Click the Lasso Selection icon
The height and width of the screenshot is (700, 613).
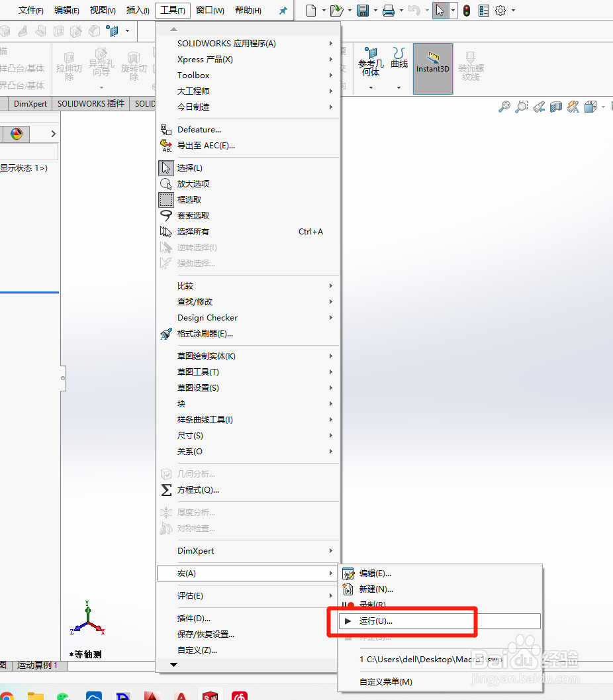(x=166, y=216)
